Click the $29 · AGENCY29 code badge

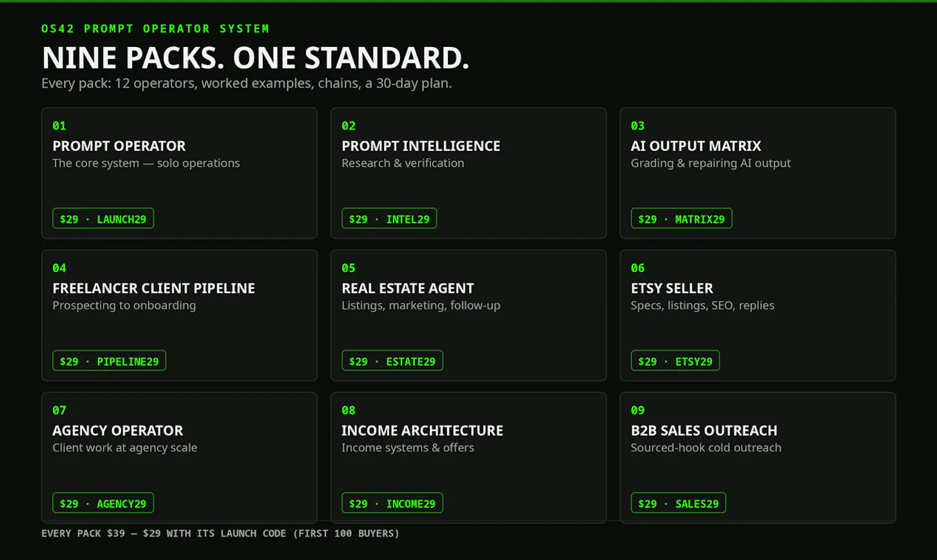[103, 503]
